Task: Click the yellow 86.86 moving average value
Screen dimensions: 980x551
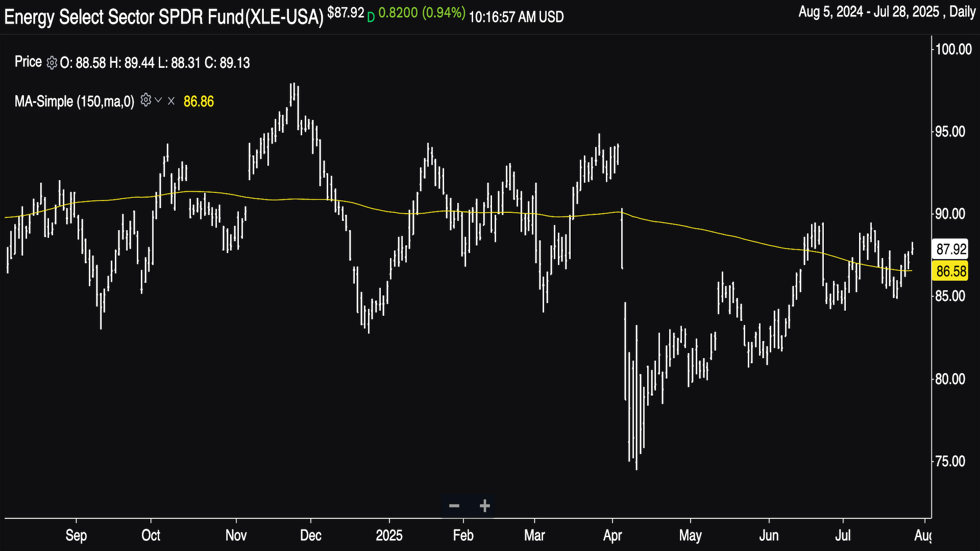Action: pos(199,102)
